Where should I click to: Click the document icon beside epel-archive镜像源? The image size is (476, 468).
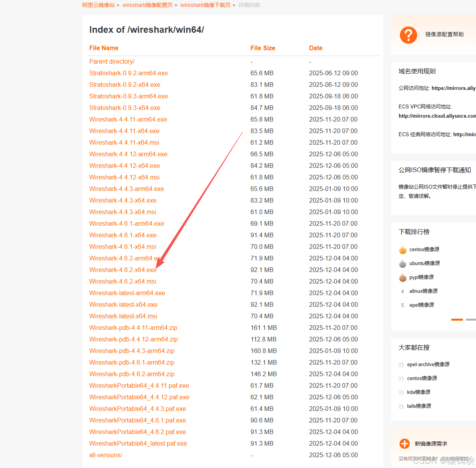pyautogui.click(x=401, y=365)
